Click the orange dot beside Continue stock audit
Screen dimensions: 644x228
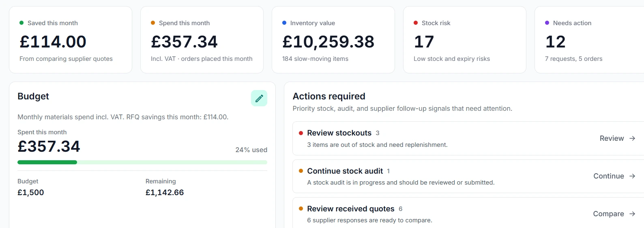pos(301,171)
